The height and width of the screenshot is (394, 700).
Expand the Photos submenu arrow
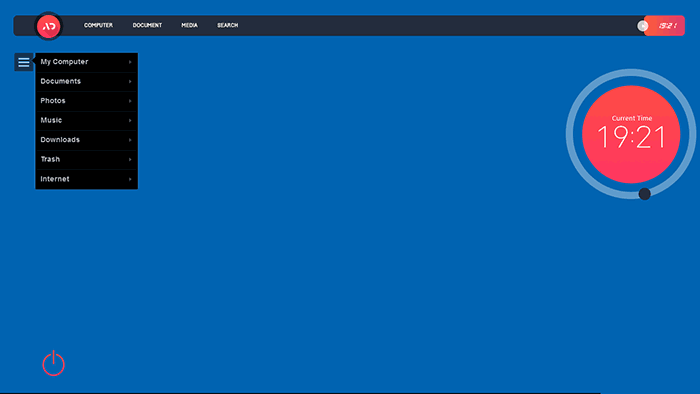point(130,101)
